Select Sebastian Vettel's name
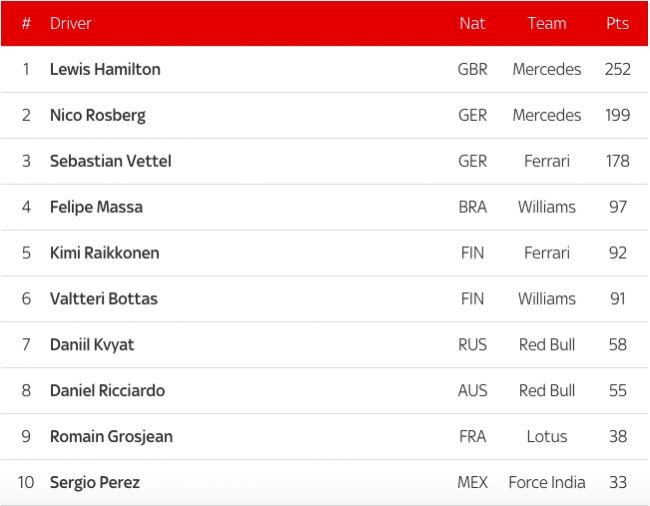 click(x=110, y=161)
